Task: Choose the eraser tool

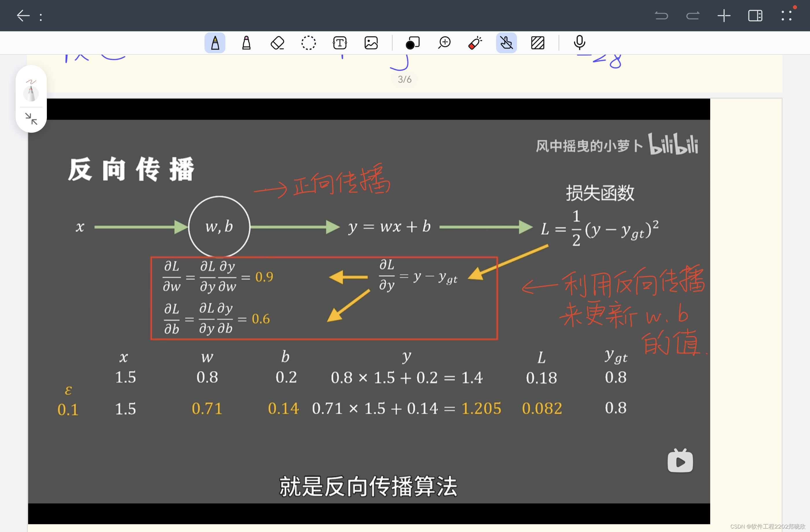Action: [277, 43]
